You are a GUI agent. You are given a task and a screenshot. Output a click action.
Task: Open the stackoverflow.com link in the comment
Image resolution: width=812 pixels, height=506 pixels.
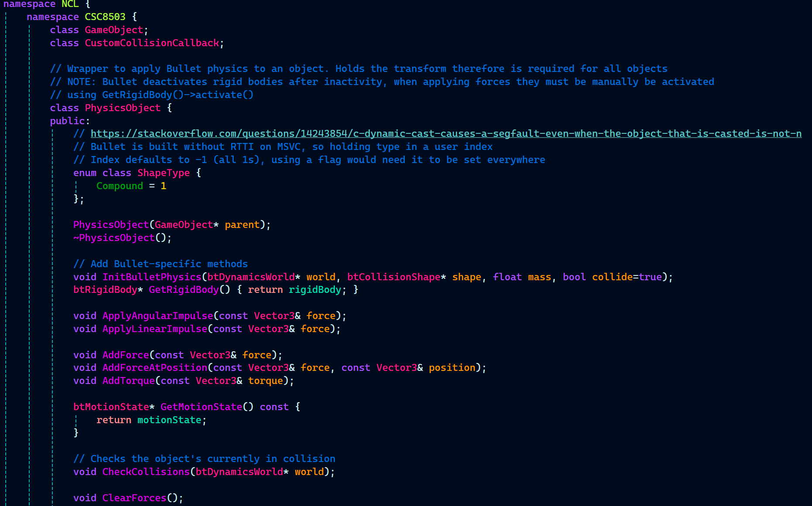[x=445, y=134]
